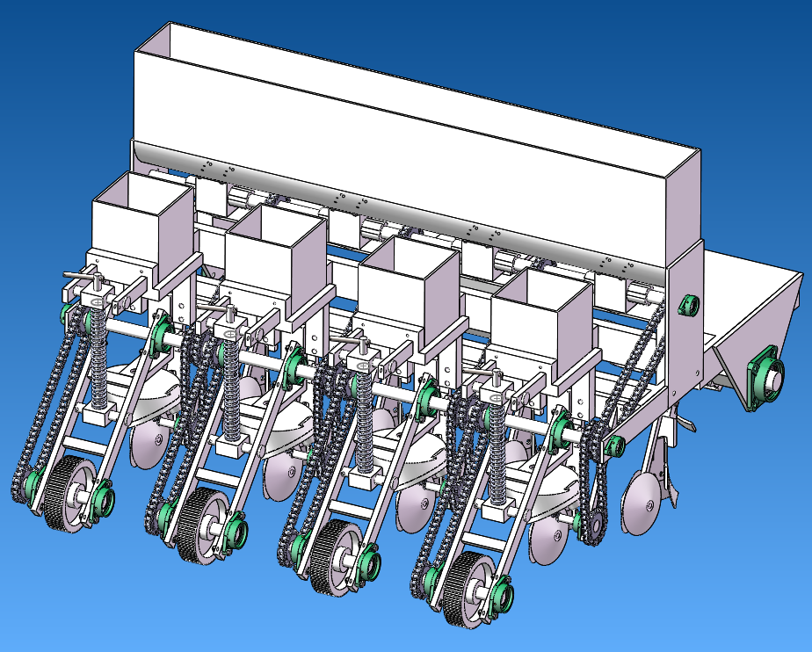The height and width of the screenshot is (652, 812).
Task: Pick the rightmost ribbed press wheel
Action: coord(469,589)
